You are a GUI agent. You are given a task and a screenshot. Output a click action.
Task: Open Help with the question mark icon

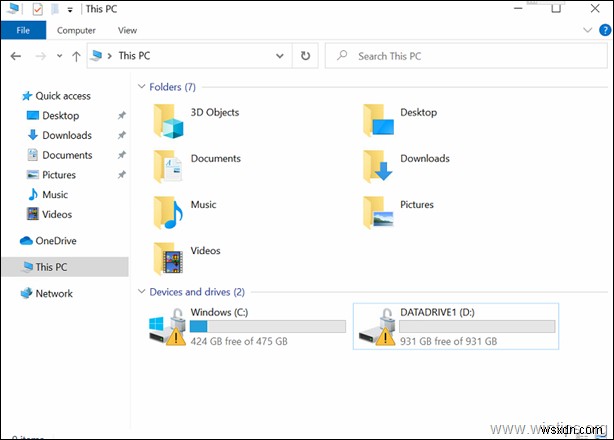[x=605, y=30]
